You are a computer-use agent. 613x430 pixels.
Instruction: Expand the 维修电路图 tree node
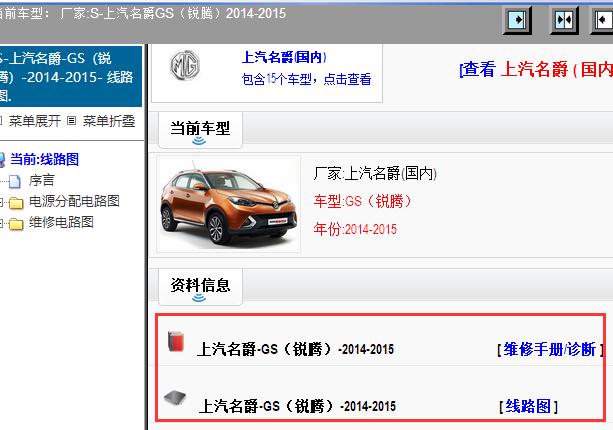(1, 224)
